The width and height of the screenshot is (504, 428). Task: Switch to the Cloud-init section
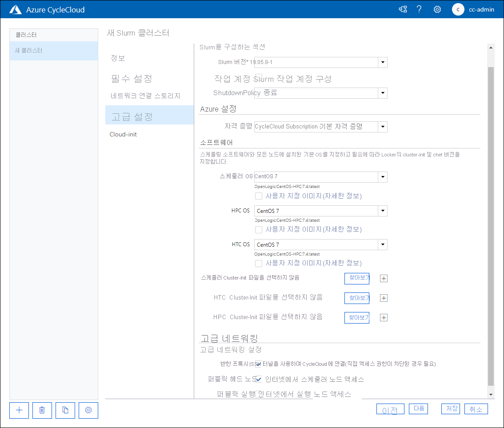point(123,134)
